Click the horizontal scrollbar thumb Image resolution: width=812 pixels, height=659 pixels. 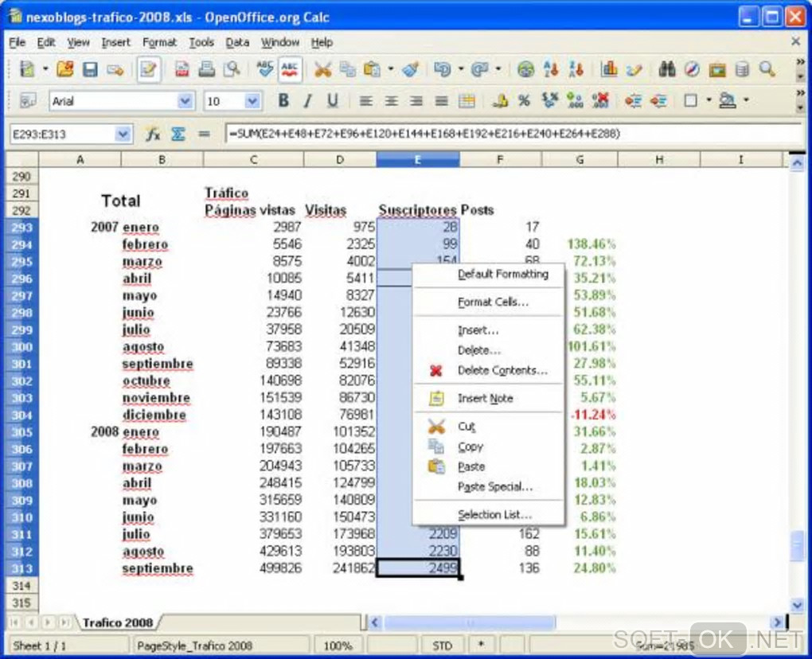470,622
